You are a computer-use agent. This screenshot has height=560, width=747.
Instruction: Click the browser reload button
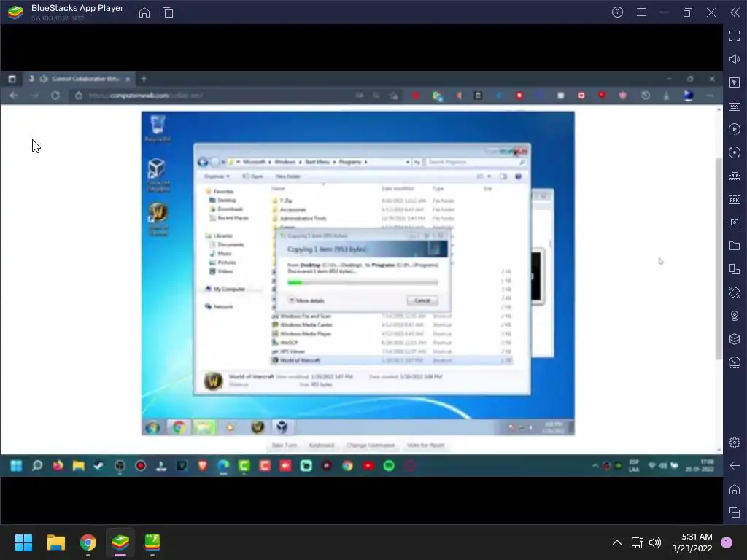(55, 96)
